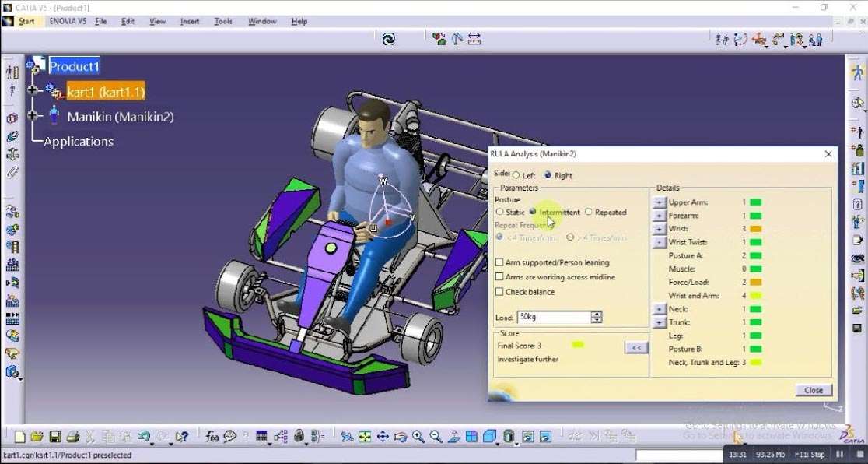Select the Fit All In view icon
The image size is (868, 464).
[365, 437]
